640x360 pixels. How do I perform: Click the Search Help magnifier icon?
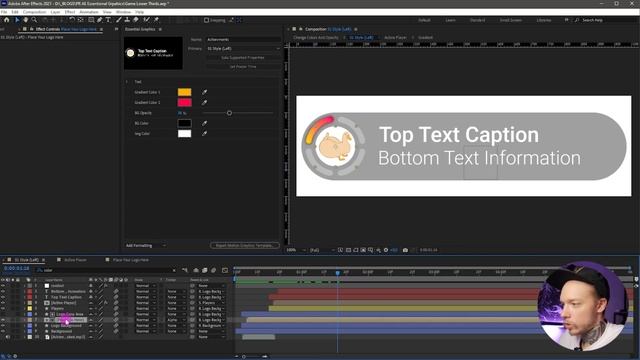coord(577,20)
